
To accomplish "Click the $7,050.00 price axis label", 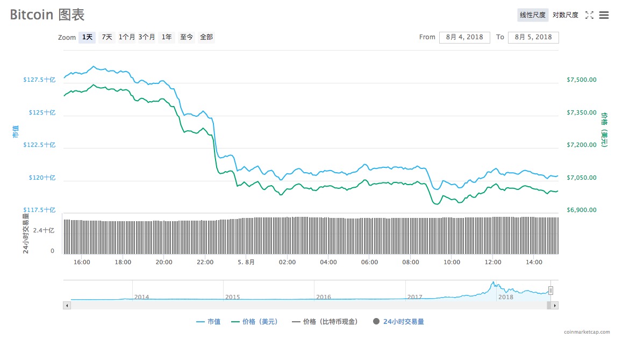I will (582, 178).
